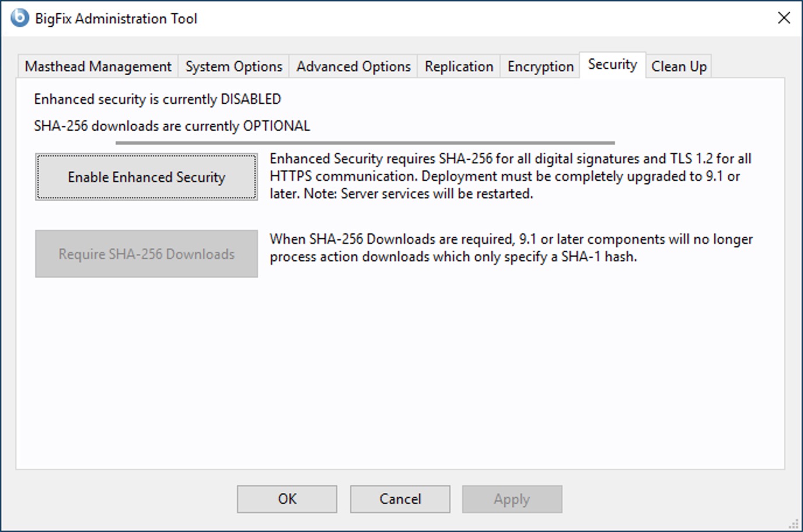Close the BigFix Administration Tool window
The height and width of the screenshot is (532, 803).
tap(784, 18)
